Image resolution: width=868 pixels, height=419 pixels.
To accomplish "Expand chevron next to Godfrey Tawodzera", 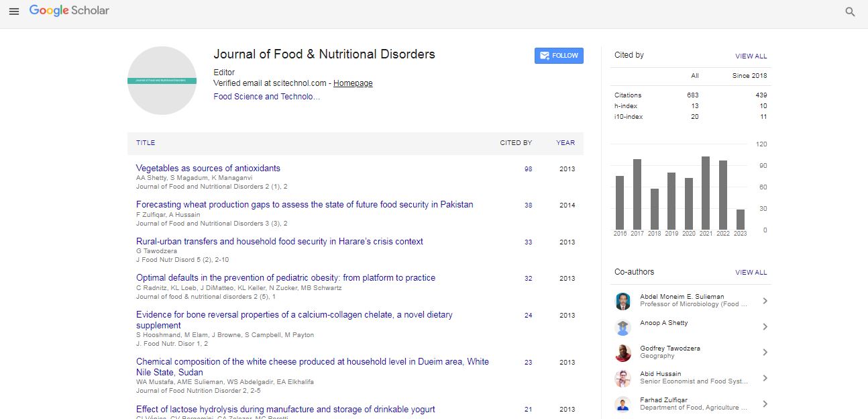I will [765, 353].
